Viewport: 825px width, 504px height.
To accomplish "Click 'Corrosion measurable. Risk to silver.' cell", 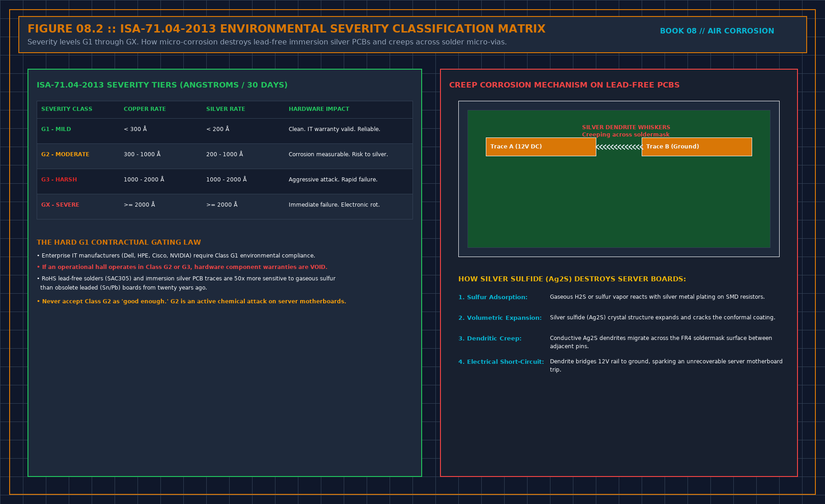I will 338,154.
